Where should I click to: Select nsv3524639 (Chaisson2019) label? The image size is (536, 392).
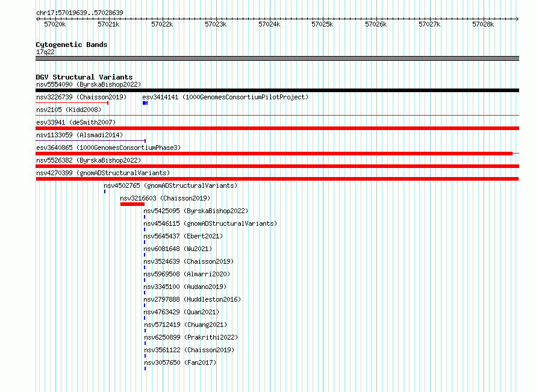tap(189, 261)
